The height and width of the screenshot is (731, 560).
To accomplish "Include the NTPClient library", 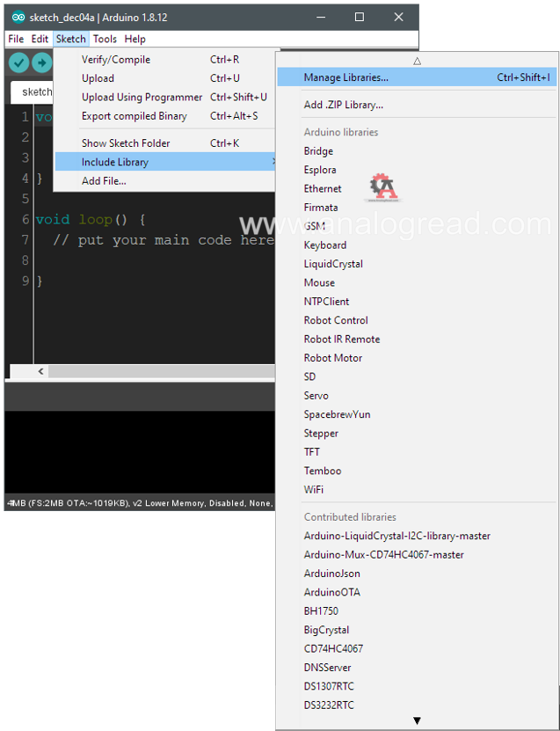I will (417, 301).
